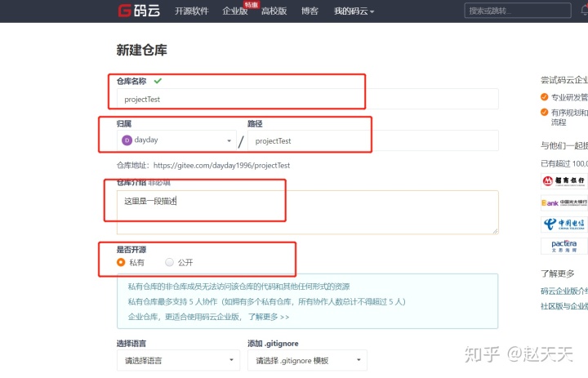Click the pactera logo thumbnail
Viewport: 588px width, 378px height.
tap(564, 246)
